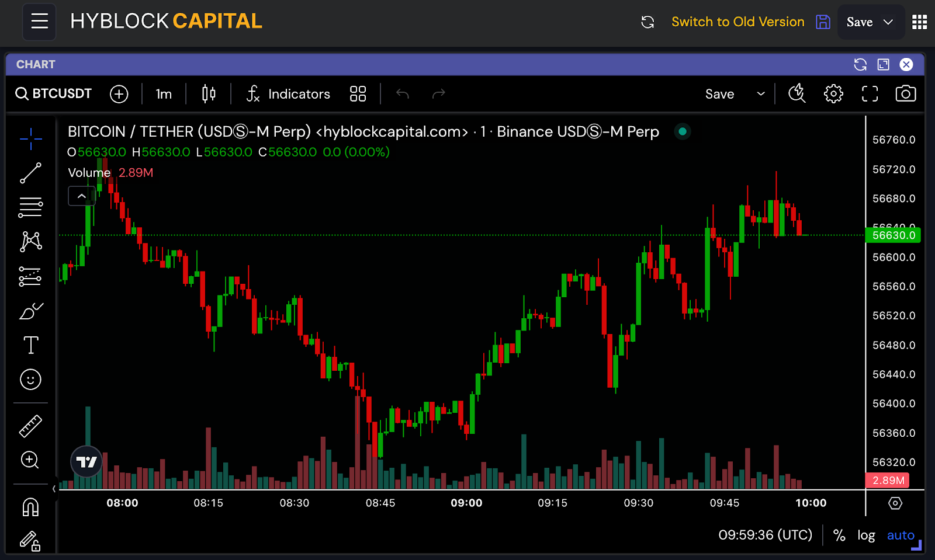Click chart toolbar Save layout button
The image size is (935, 560).
[720, 94]
